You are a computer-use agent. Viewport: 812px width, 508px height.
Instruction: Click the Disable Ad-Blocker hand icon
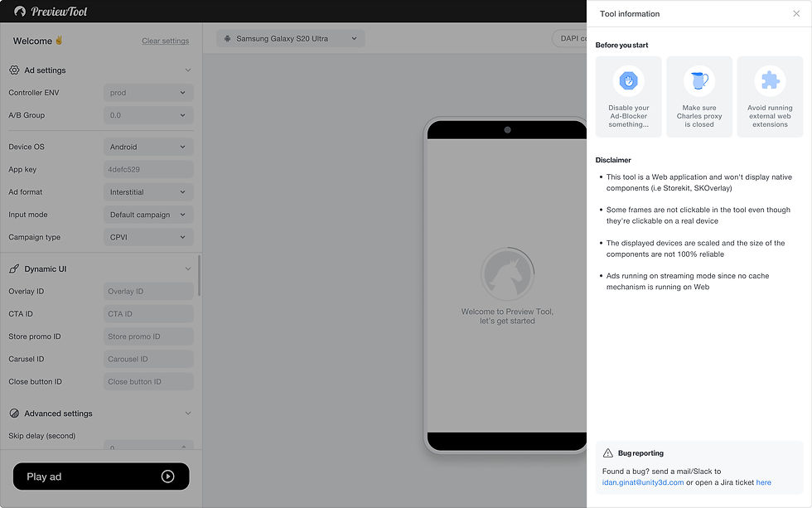click(x=629, y=80)
